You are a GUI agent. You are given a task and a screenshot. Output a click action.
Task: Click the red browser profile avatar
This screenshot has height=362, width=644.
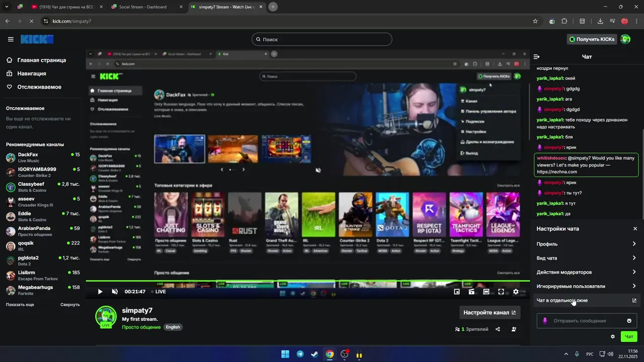[624, 21]
